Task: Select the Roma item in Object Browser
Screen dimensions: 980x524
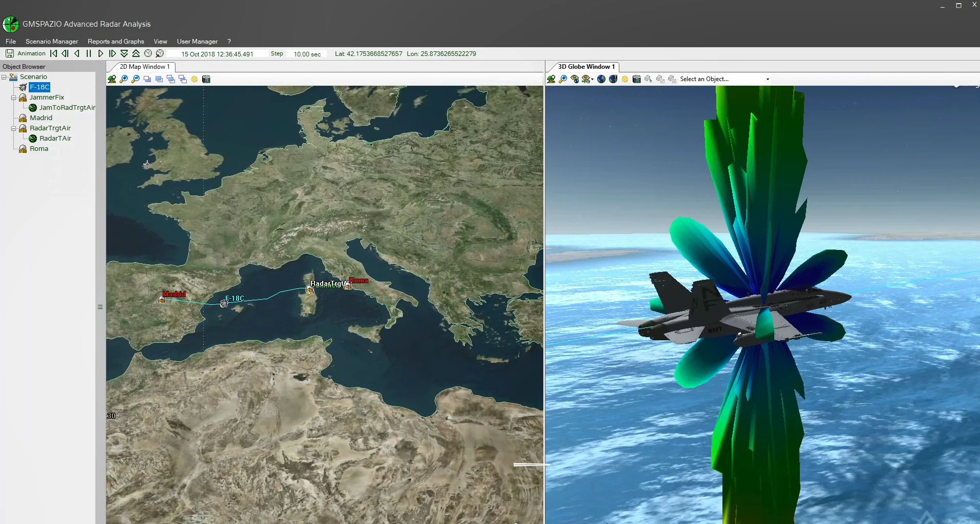Action: click(x=39, y=149)
